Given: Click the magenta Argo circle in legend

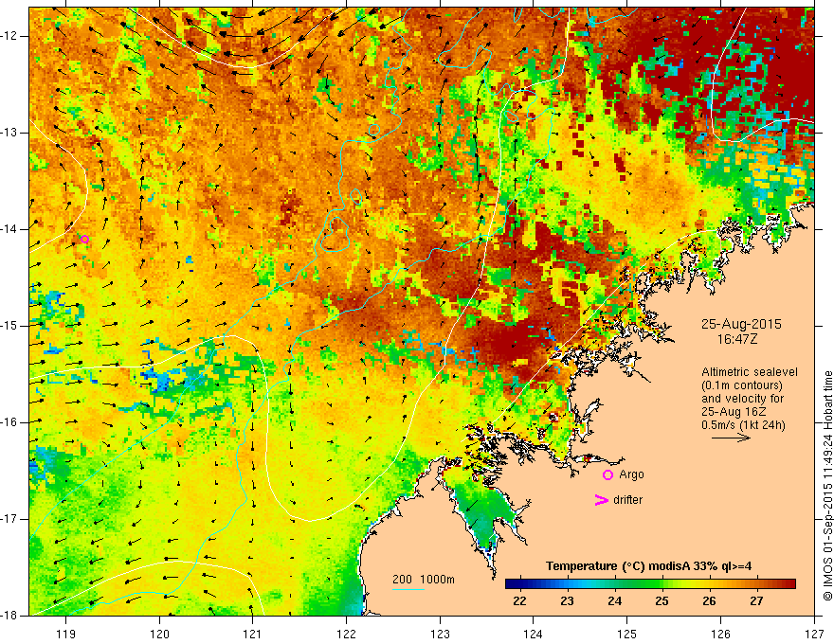Looking at the screenshot, I should coord(607,474).
